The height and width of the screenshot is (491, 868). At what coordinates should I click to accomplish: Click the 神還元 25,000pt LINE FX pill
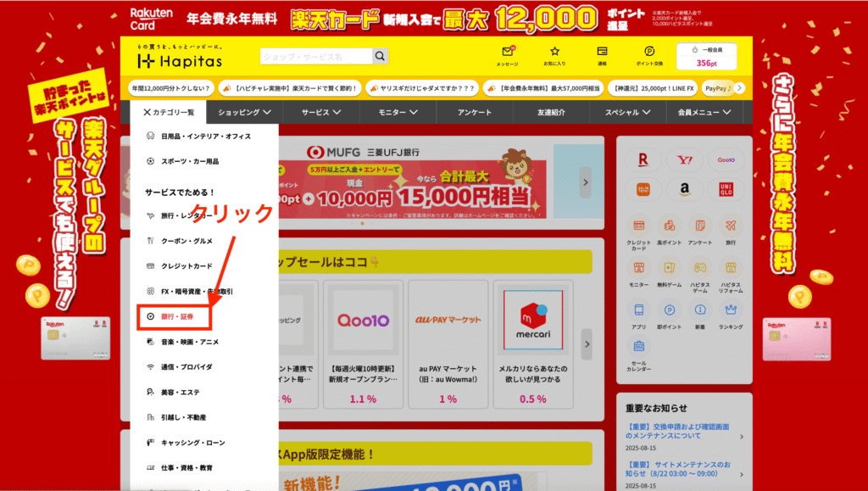(x=653, y=88)
